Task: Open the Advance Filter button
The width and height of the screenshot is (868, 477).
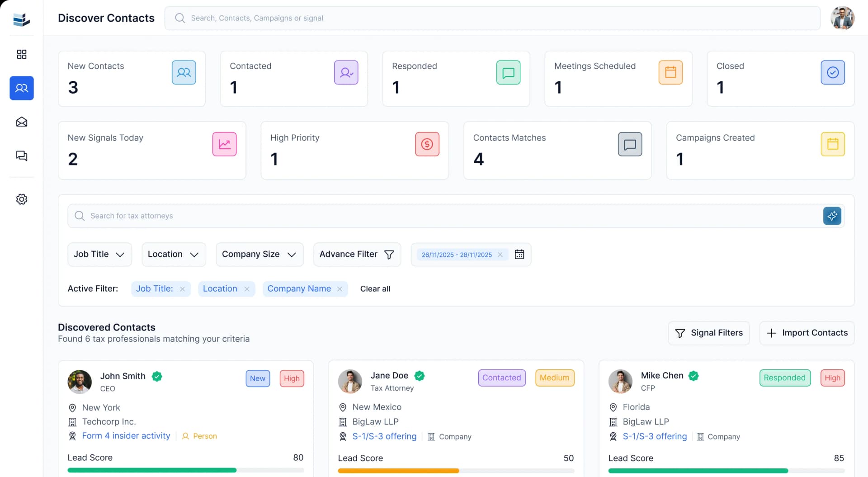Action: (x=357, y=255)
